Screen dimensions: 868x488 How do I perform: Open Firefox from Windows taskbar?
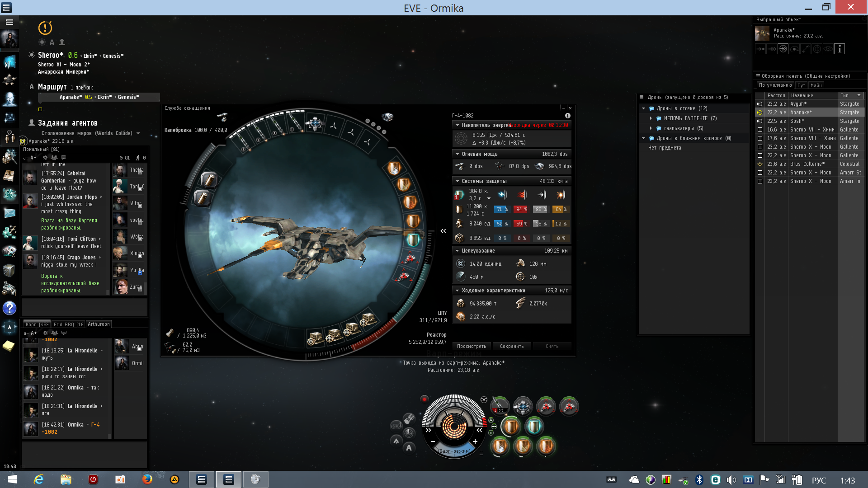147,479
